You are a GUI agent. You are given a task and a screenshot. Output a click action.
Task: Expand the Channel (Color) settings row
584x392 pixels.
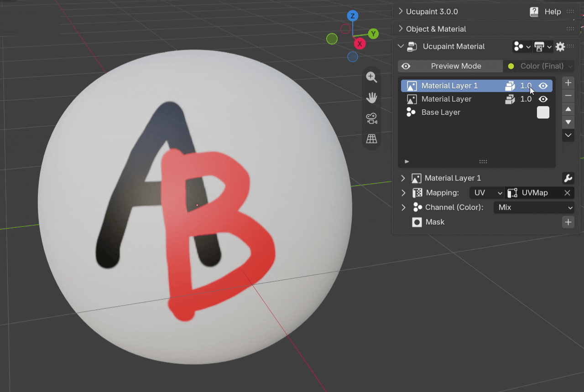(x=403, y=207)
